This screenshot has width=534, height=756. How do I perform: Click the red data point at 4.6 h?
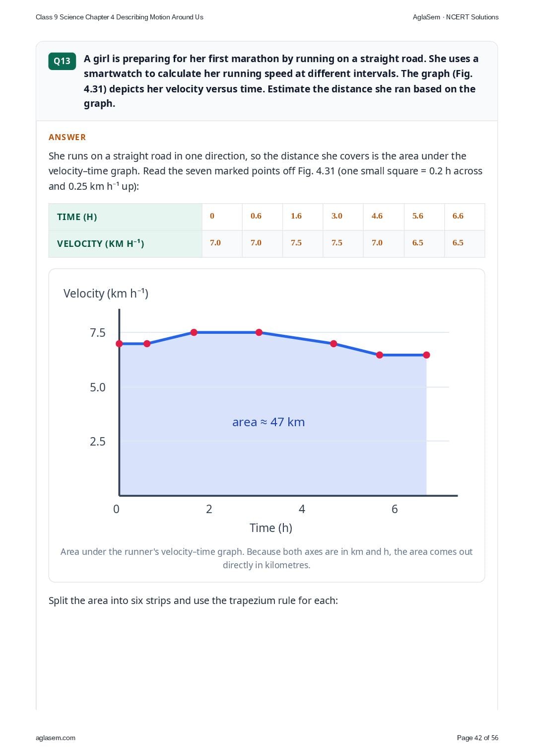point(334,344)
